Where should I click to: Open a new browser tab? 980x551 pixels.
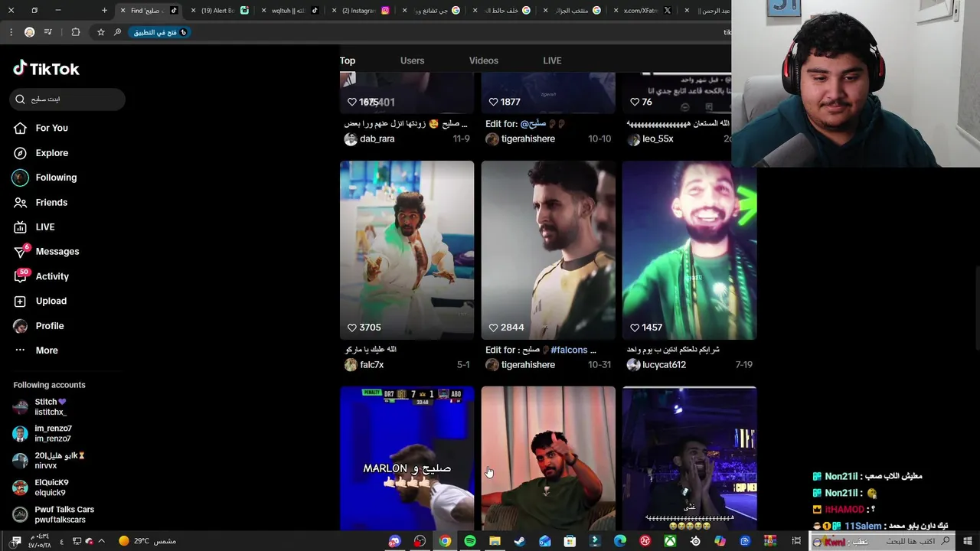click(x=105, y=11)
